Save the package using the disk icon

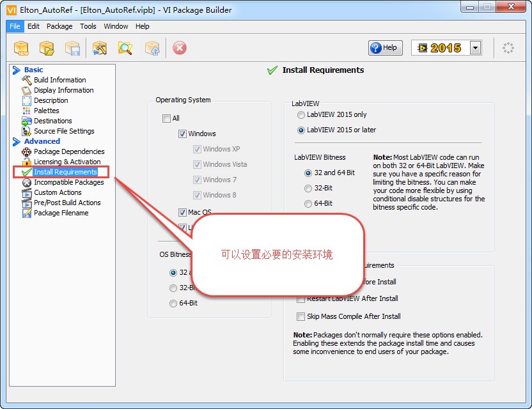(73, 48)
